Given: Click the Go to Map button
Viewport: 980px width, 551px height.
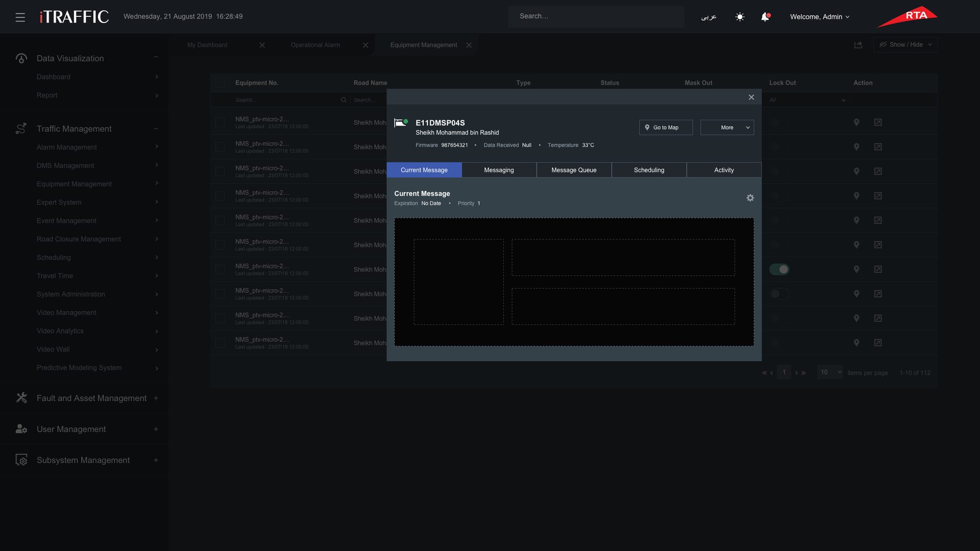Looking at the screenshot, I should (666, 128).
